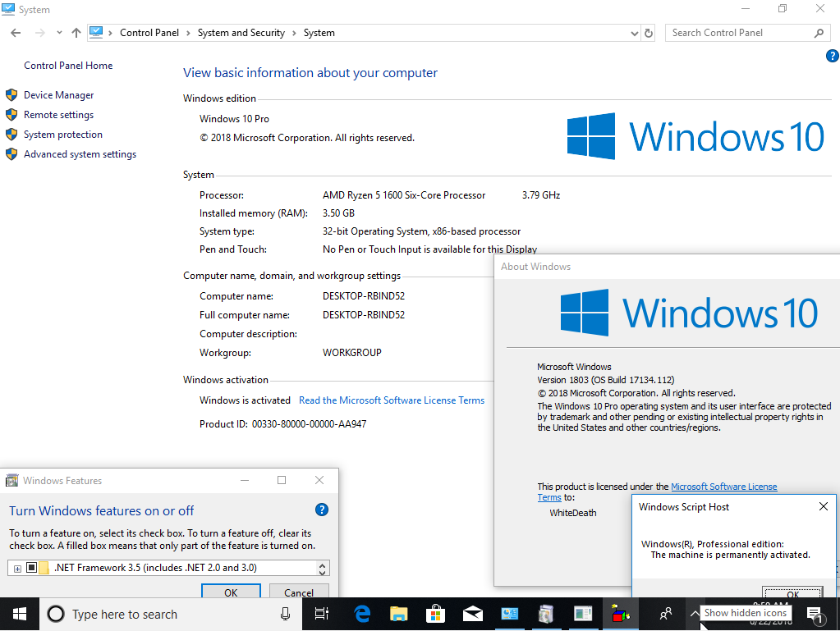Expand the chevron after System and Security
The image size is (840, 631).
coord(294,33)
